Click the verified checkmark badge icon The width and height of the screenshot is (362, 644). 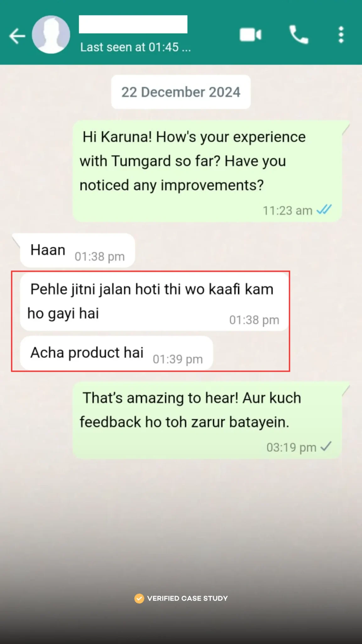(139, 598)
